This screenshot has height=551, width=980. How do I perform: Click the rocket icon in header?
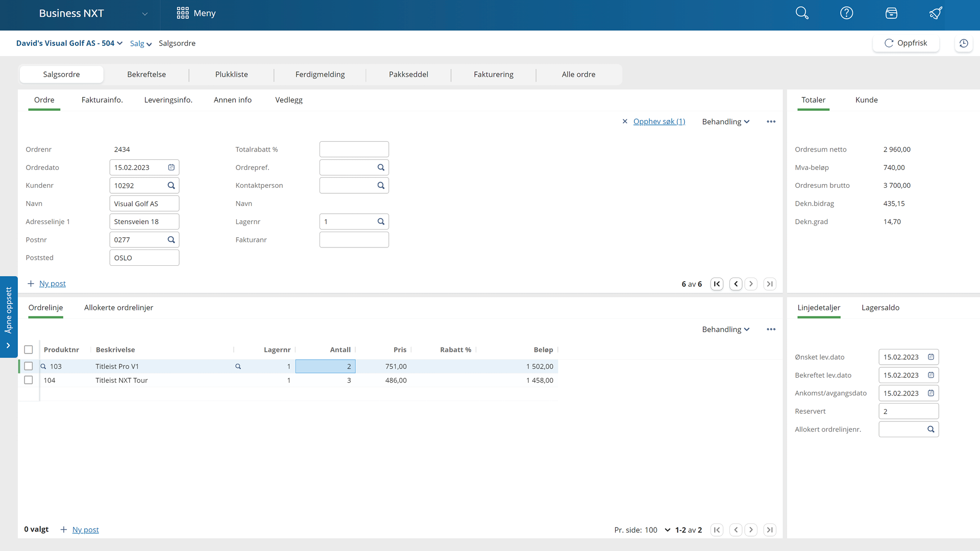click(936, 13)
